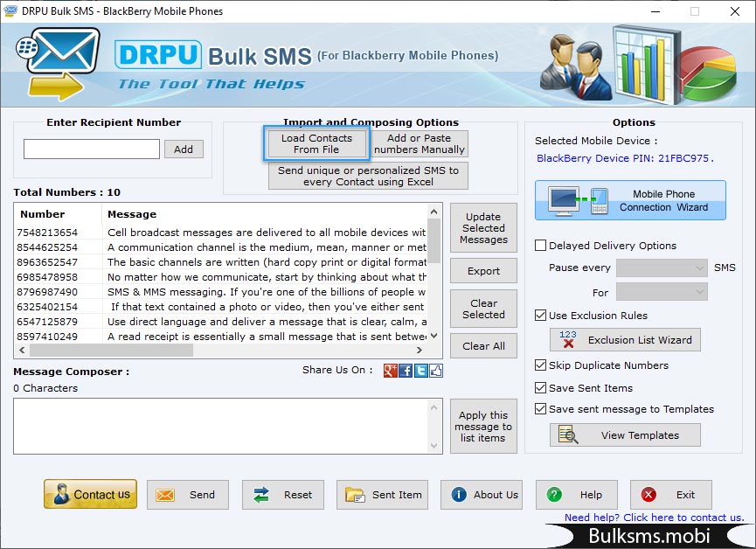The image size is (756, 549).
Task: Click the green question mark Help icon
Action: click(x=554, y=495)
